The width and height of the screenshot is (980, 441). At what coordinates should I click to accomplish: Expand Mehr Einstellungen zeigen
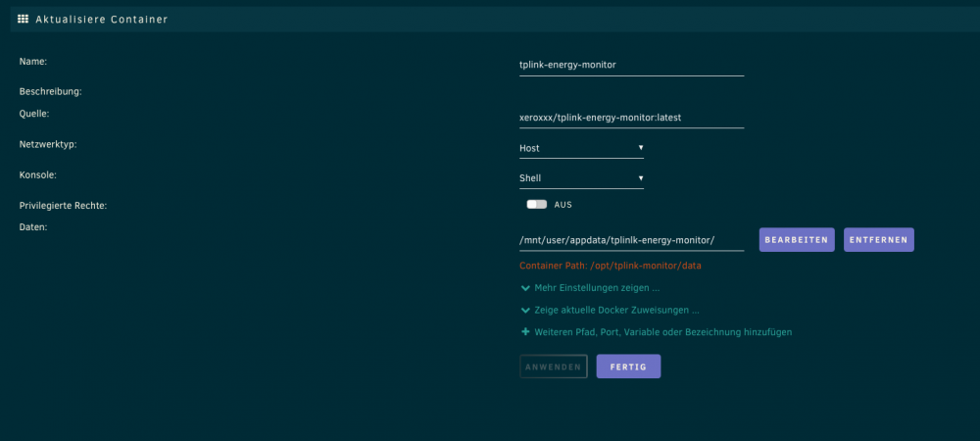591,288
